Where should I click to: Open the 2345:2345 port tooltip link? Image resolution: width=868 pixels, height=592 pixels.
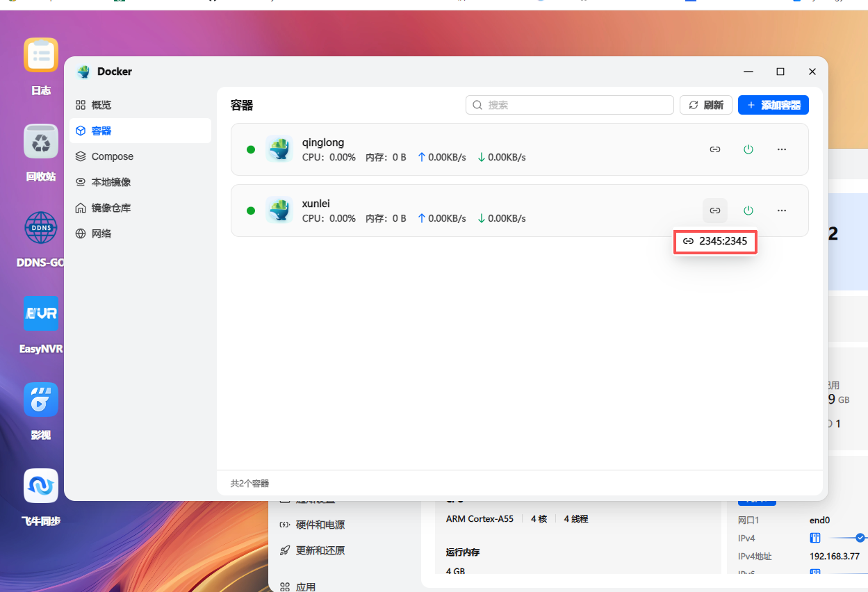pyautogui.click(x=715, y=241)
